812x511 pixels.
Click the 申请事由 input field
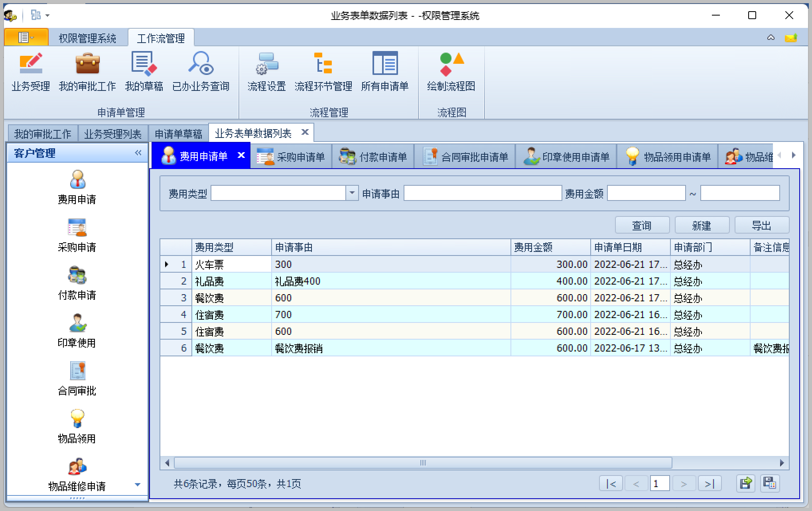483,193
